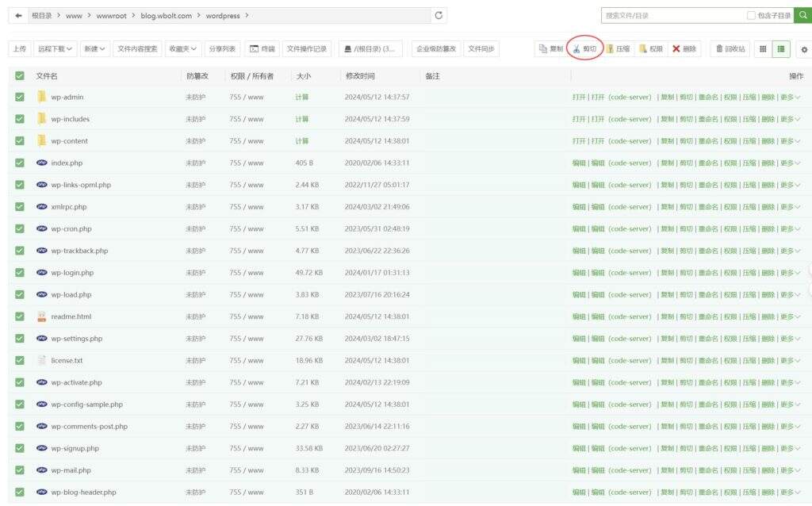Click toolbar 复制 copy icon button
The image size is (812, 506).
550,48
